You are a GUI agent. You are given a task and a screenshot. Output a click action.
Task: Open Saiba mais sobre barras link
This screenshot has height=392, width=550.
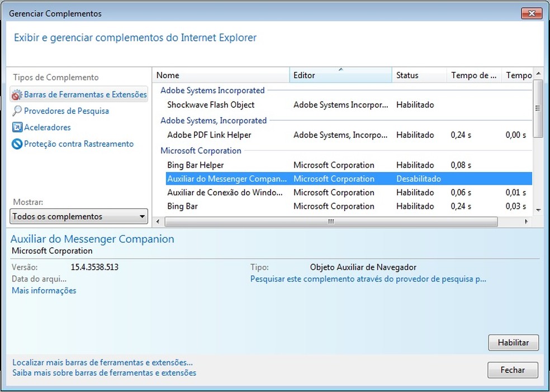tap(104, 372)
